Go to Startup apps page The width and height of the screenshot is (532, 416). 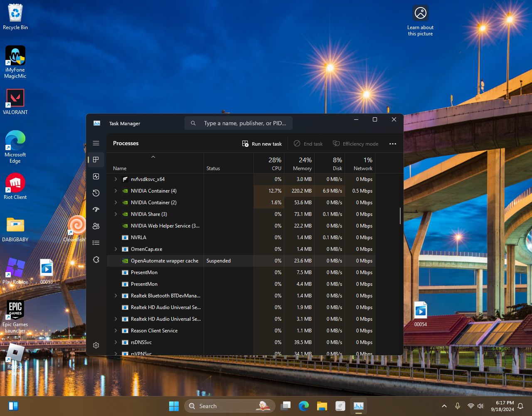[x=96, y=210]
